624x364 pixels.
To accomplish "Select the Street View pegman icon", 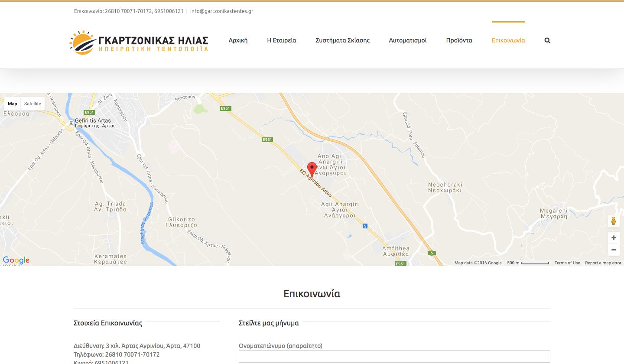I will point(613,221).
